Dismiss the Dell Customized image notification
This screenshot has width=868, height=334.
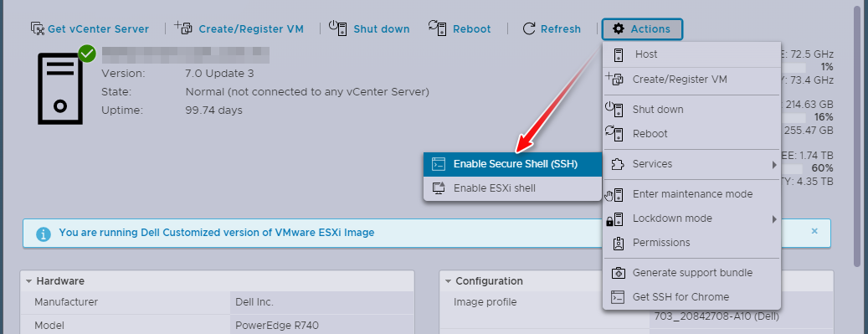(x=814, y=231)
